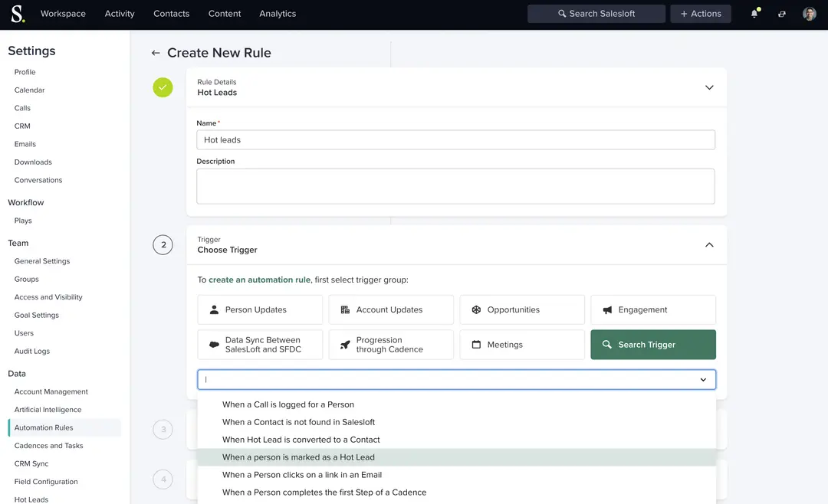Open Audit Logs

coord(31,351)
